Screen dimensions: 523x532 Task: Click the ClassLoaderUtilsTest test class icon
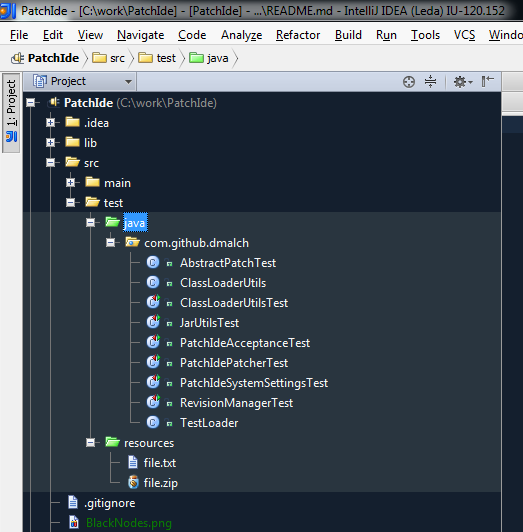coord(153,302)
